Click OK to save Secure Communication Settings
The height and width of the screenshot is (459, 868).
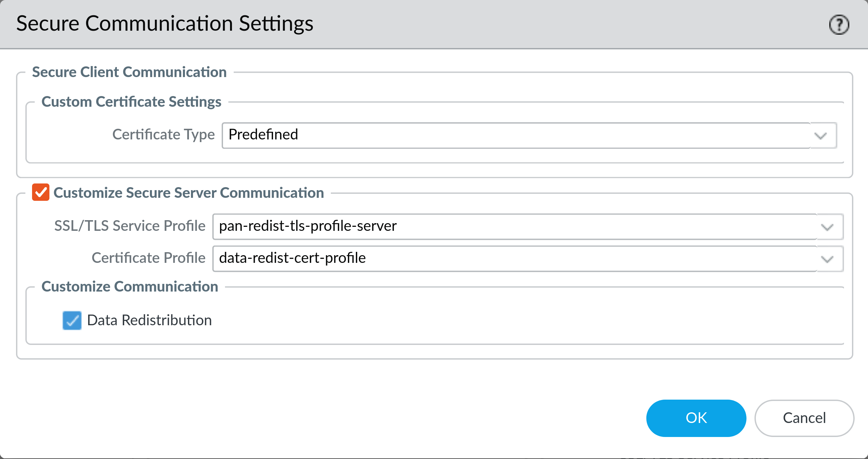click(696, 418)
